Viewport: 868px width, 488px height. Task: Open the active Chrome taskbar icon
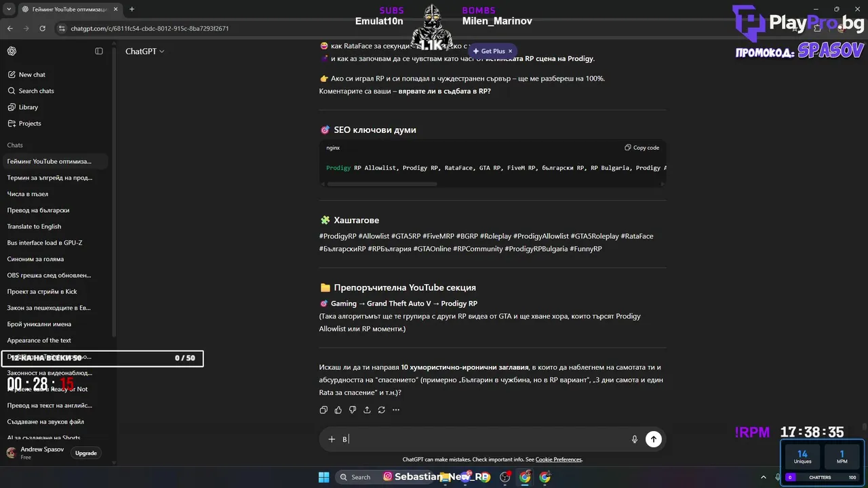point(525,476)
